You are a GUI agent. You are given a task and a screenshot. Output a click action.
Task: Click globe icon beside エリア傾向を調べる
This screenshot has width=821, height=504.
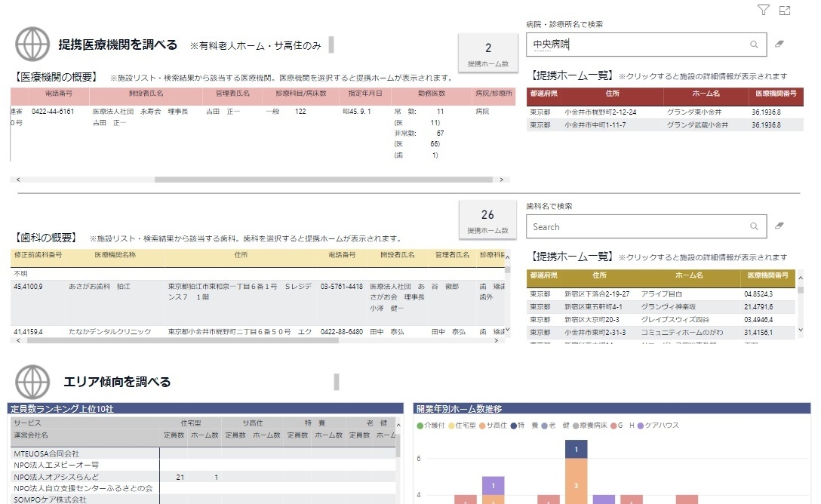[x=32, y=382]
